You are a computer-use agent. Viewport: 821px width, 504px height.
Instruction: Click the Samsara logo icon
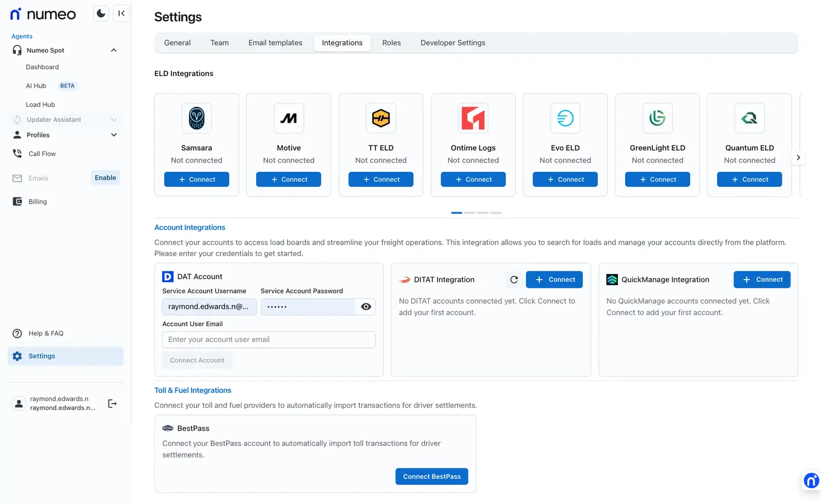196,118
